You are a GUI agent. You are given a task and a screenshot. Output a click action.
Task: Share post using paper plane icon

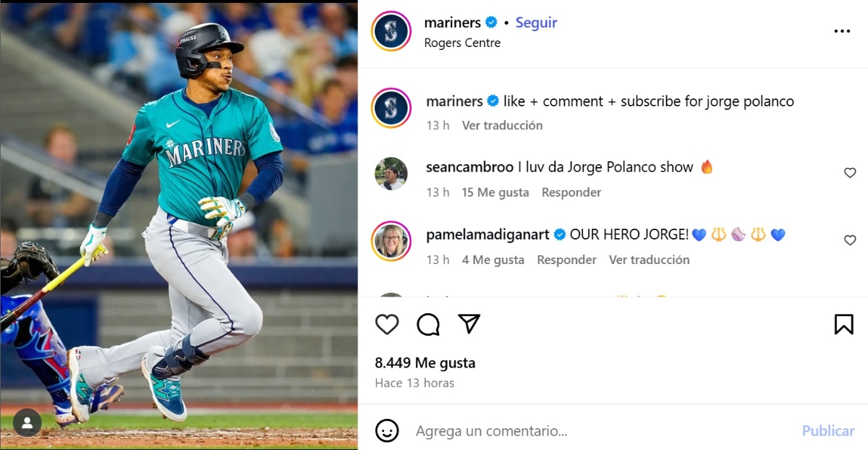click(469, 324)
